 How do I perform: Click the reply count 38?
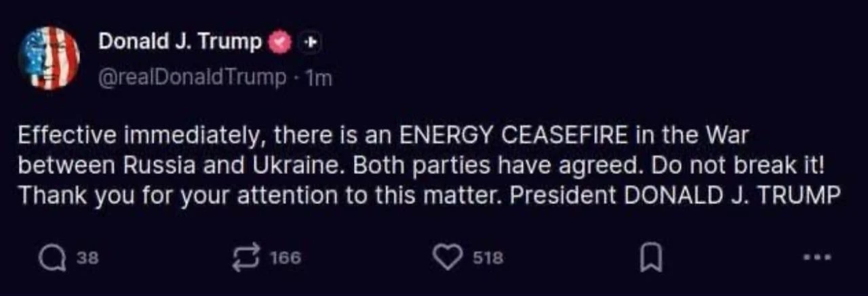89,258
